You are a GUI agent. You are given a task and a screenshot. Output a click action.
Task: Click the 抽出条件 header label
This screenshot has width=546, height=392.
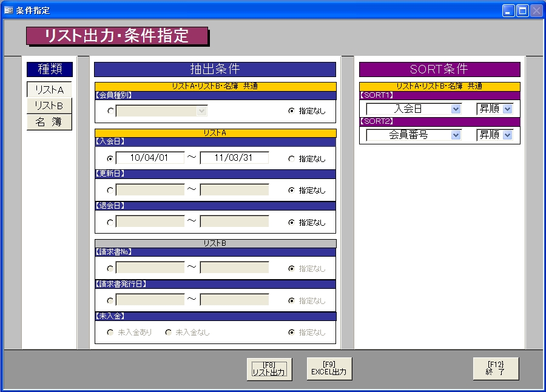[215, 69]
